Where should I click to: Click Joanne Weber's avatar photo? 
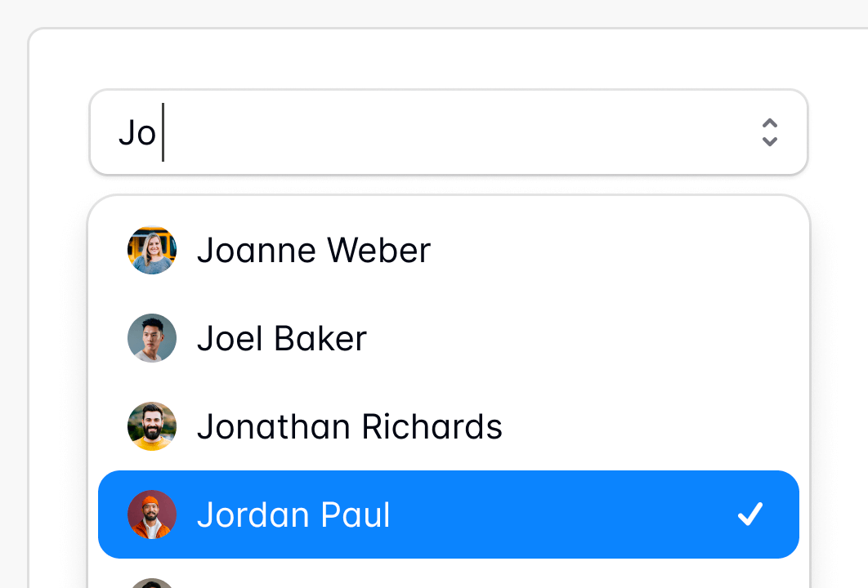pyautogui.click(x=152, y=250)
